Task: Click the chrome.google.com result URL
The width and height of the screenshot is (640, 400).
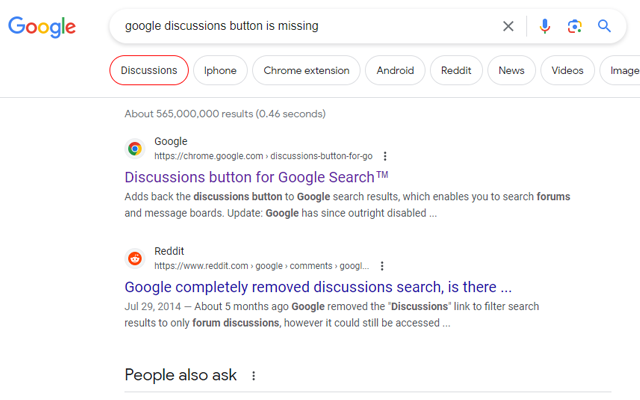Action: click(263, 156)
